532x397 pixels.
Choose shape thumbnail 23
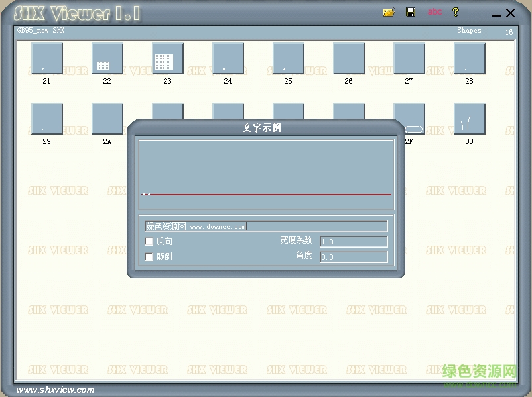[167, 59]
